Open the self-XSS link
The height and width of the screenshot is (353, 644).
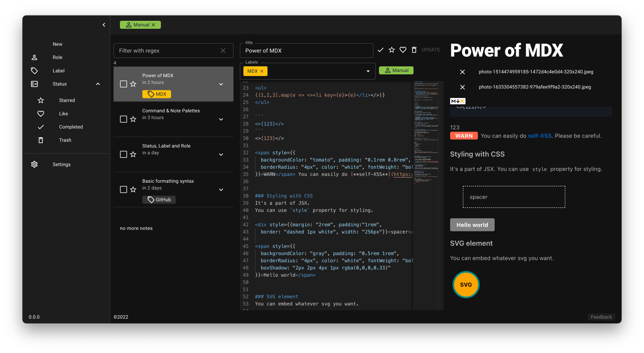pos(540,136)
